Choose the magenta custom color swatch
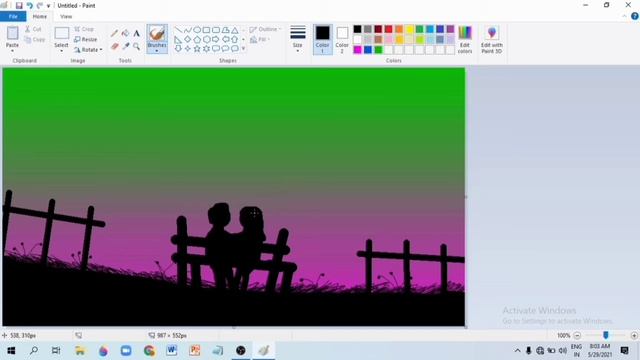Viewport: 640px width, 360px height. coord(357,49)
